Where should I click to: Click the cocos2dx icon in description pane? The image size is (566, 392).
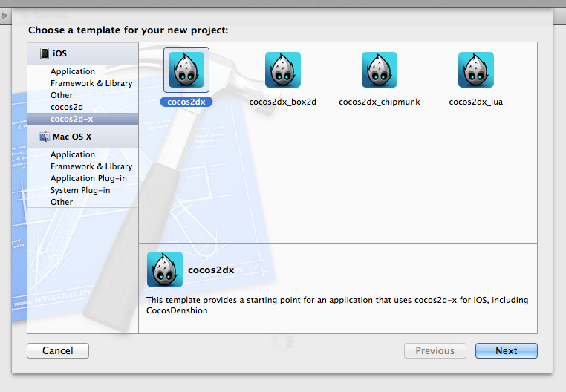(165, 269)
